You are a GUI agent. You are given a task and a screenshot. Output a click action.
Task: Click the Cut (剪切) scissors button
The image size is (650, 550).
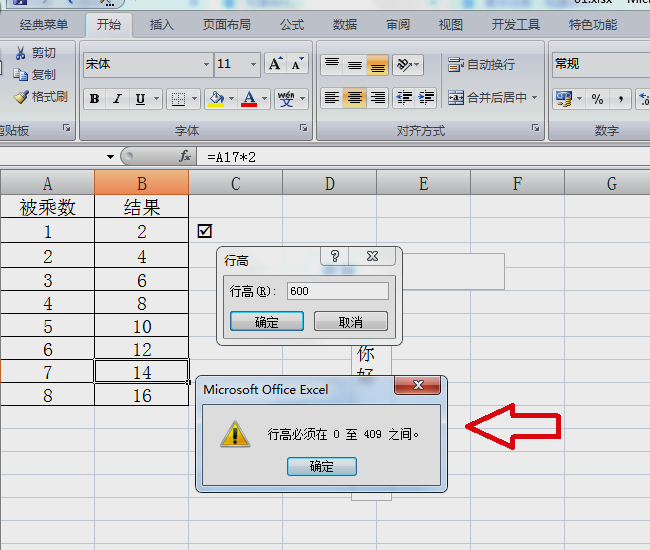(35, 53)
